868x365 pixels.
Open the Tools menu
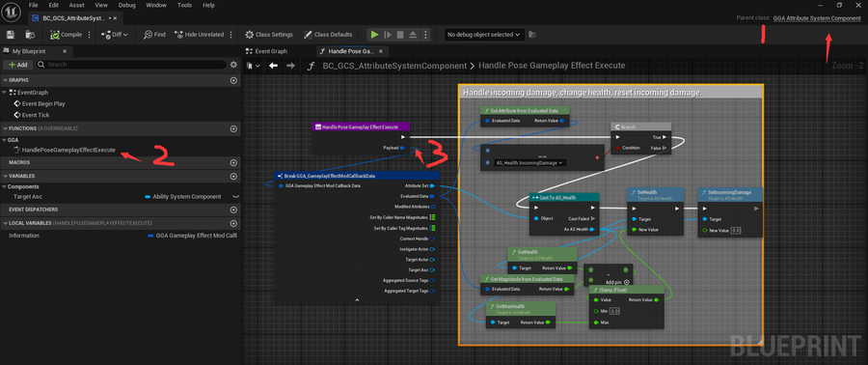point(184,5)
